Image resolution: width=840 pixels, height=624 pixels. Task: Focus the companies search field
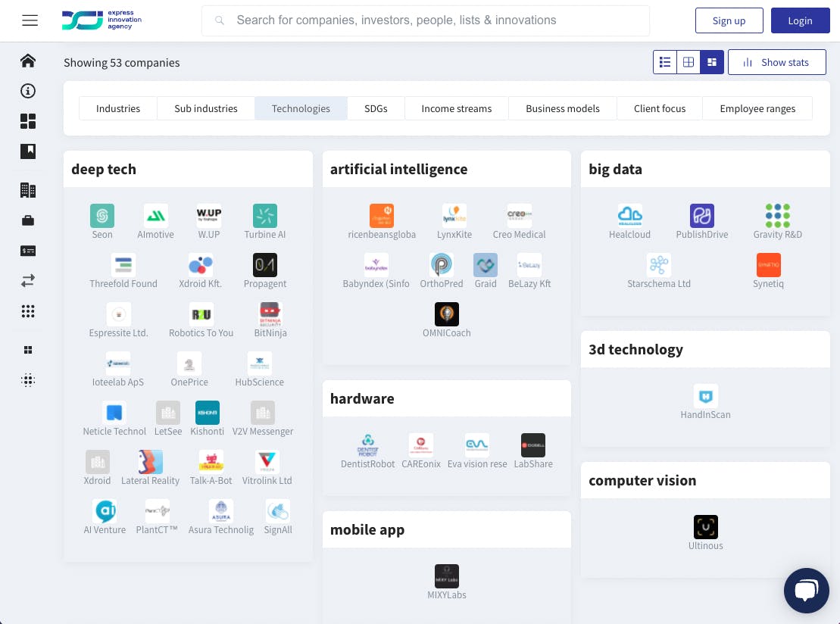point(426,21)
